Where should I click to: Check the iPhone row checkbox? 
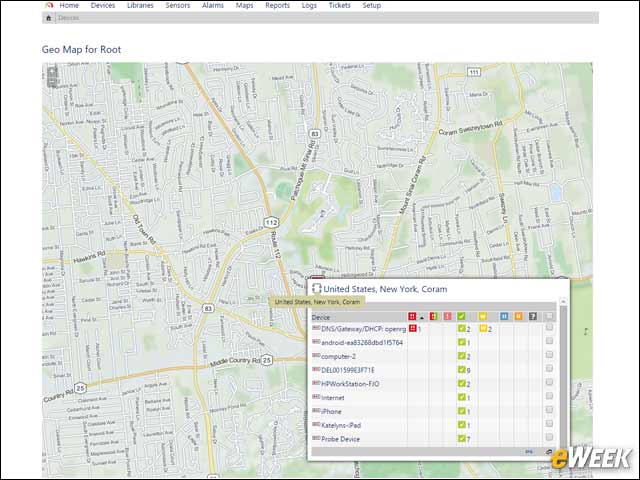coord(549,409)
